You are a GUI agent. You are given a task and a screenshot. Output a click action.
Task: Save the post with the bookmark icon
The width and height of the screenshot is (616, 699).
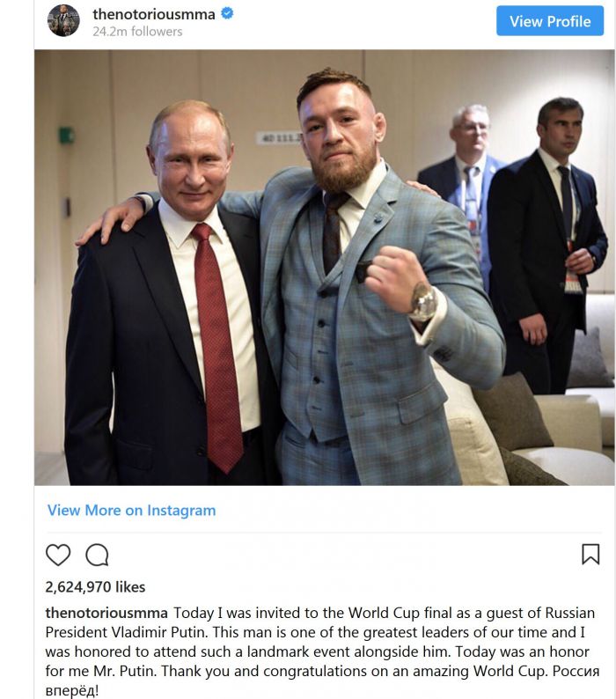(590, 554)
